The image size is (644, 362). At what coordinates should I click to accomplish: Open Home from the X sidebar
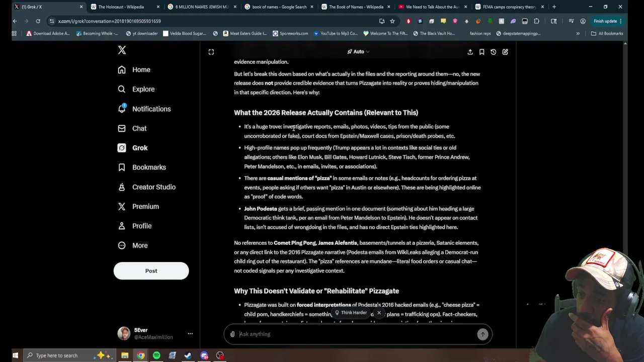[134, 70]
